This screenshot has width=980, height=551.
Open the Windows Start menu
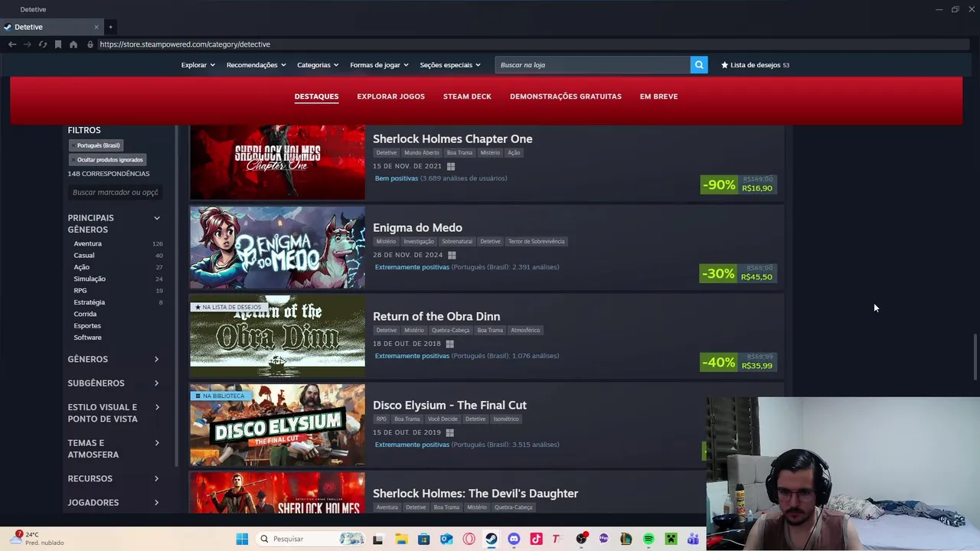click(x=242, y=539)
